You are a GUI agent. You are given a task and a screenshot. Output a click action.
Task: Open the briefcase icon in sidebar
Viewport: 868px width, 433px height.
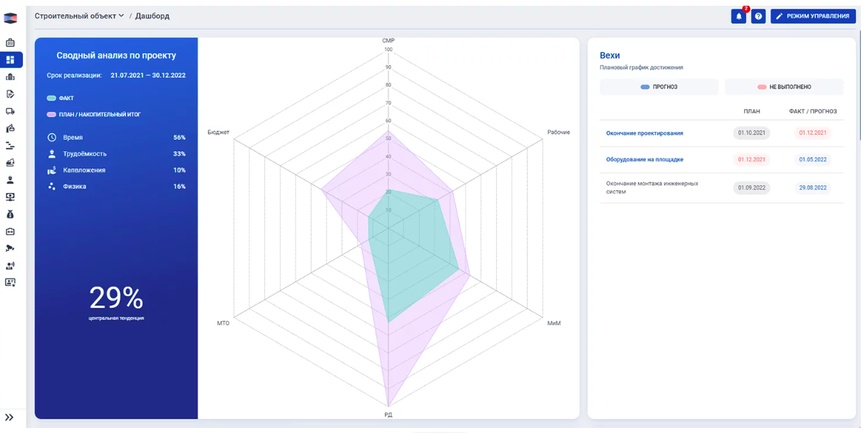click(10, 43)
